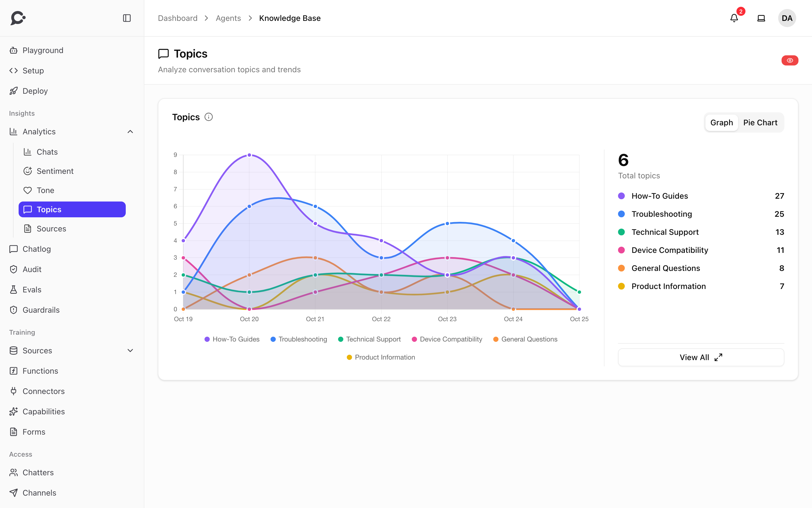
Task: Collapse the Analytics section chevron
Action: coord(130,132)
